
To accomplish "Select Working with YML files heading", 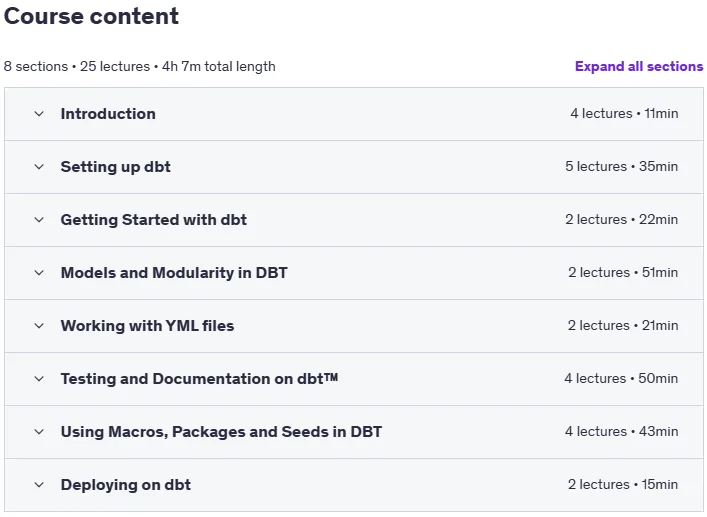I will pyautogui.click(x=147, y=326).
